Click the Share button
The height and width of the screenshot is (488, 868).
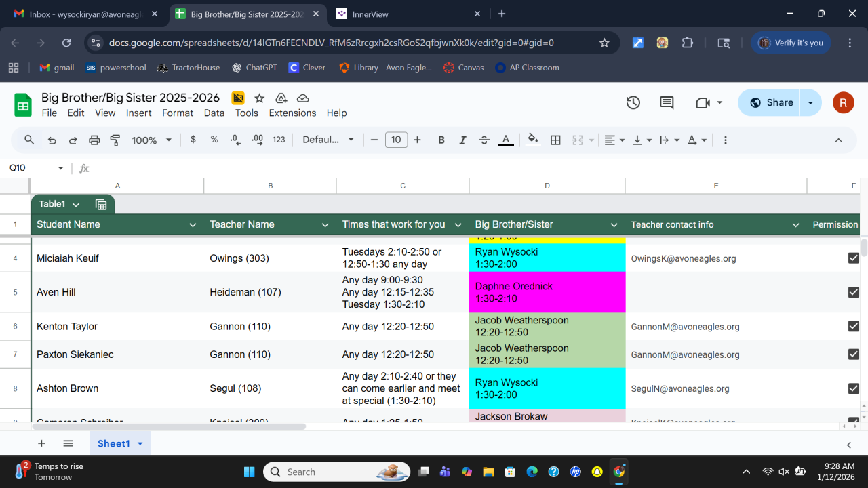[772, 103]
